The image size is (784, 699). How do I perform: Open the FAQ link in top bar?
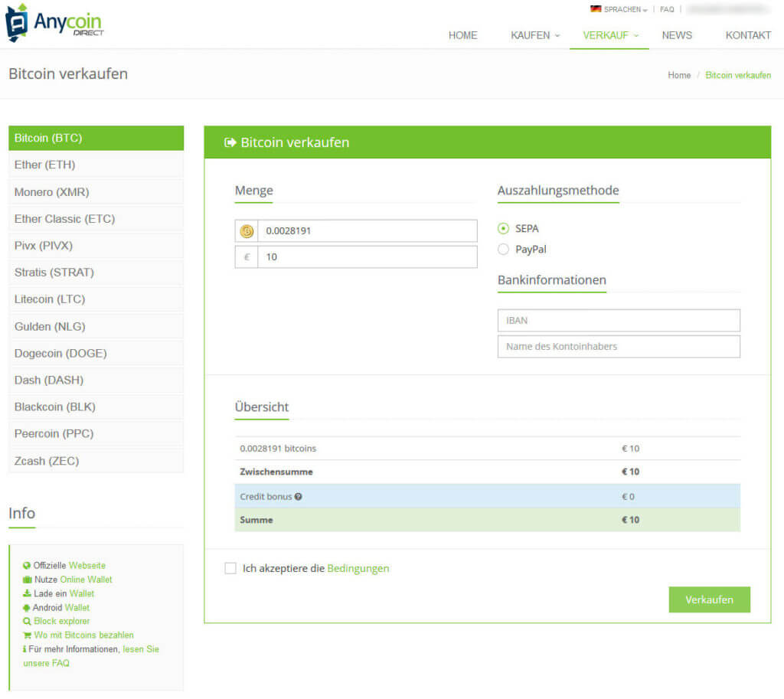[667, 9]
